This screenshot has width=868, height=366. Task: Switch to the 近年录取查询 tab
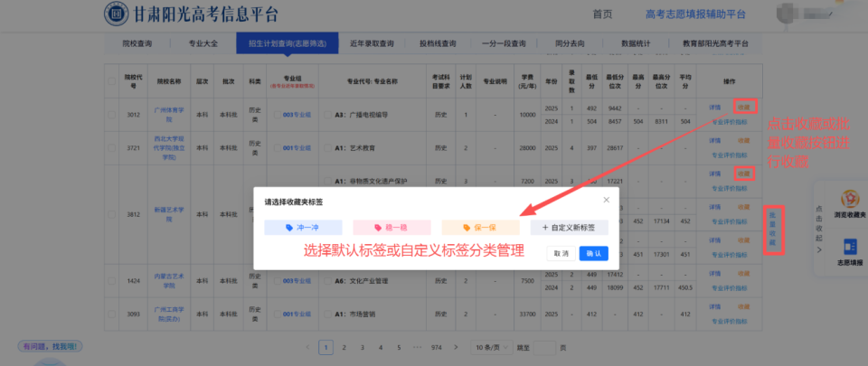[x=372, y=43]
